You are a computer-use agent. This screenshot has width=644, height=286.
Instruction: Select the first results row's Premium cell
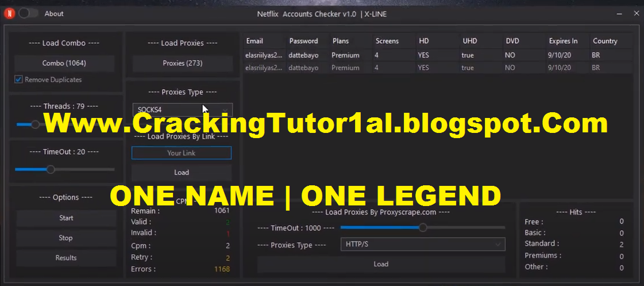(x=345, y=55)
